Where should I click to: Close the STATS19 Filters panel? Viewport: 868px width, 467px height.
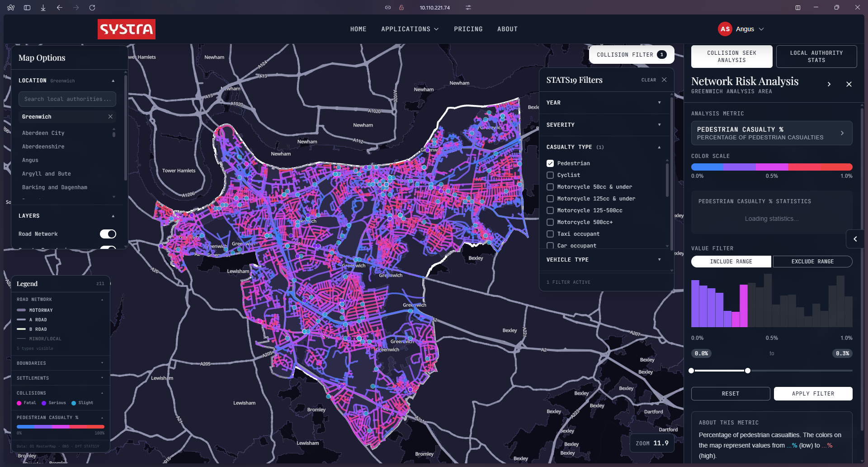pos(664,80)
